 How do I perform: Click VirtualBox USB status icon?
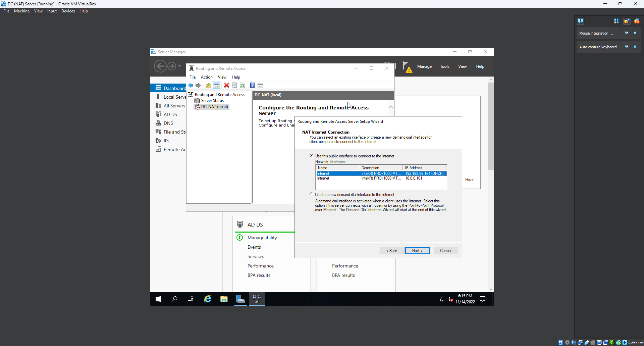[587, 343]
